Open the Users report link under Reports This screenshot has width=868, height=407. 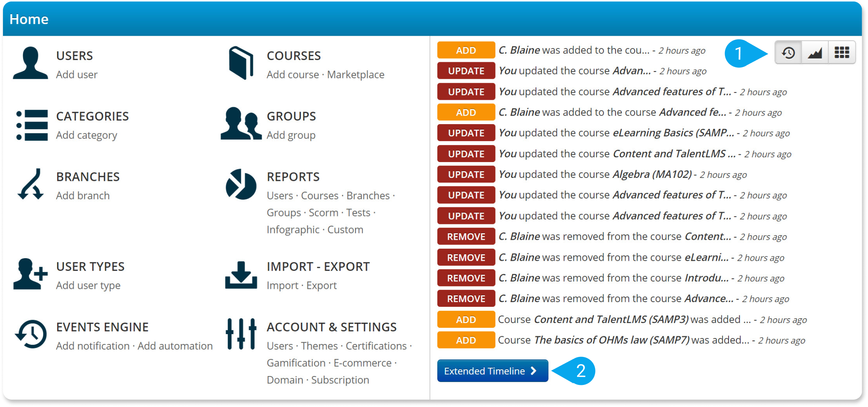(280, 196)
